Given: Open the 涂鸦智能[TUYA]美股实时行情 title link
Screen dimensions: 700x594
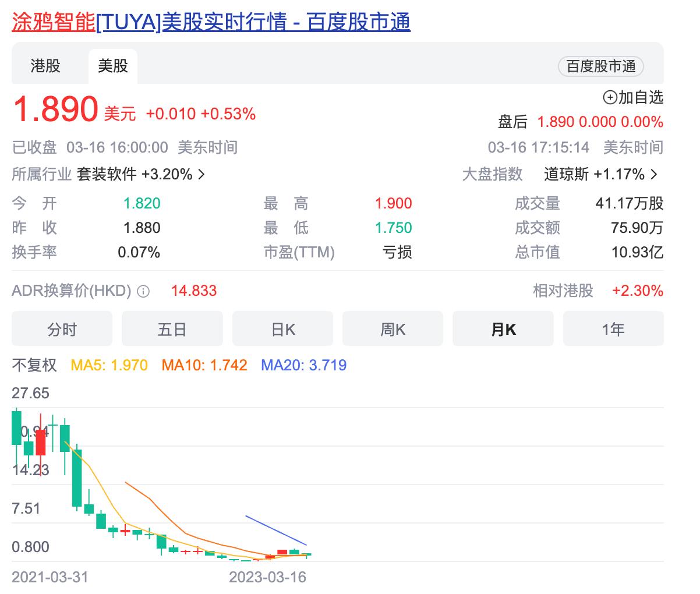Looking at the screenshot, I should (211, 22).
